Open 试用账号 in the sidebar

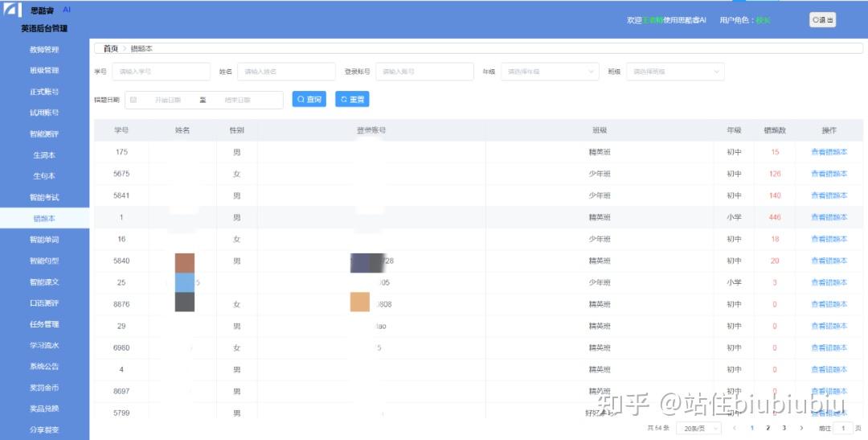pos(44,113)
